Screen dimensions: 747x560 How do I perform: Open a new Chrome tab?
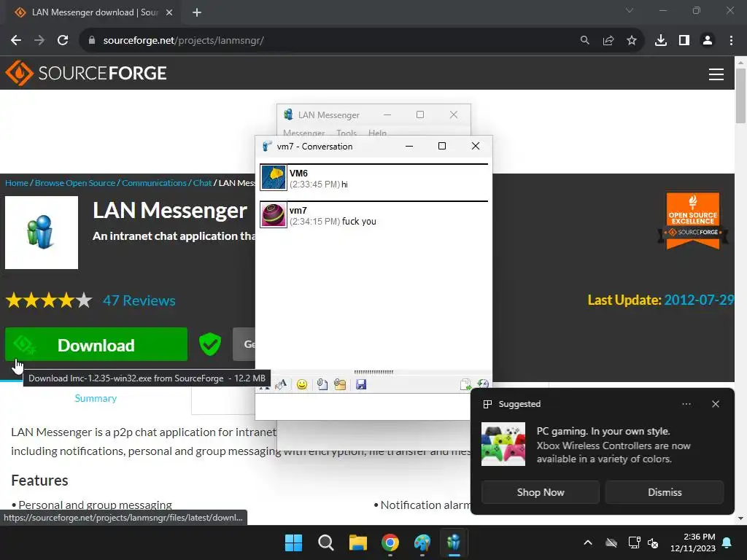coord(197,12)
